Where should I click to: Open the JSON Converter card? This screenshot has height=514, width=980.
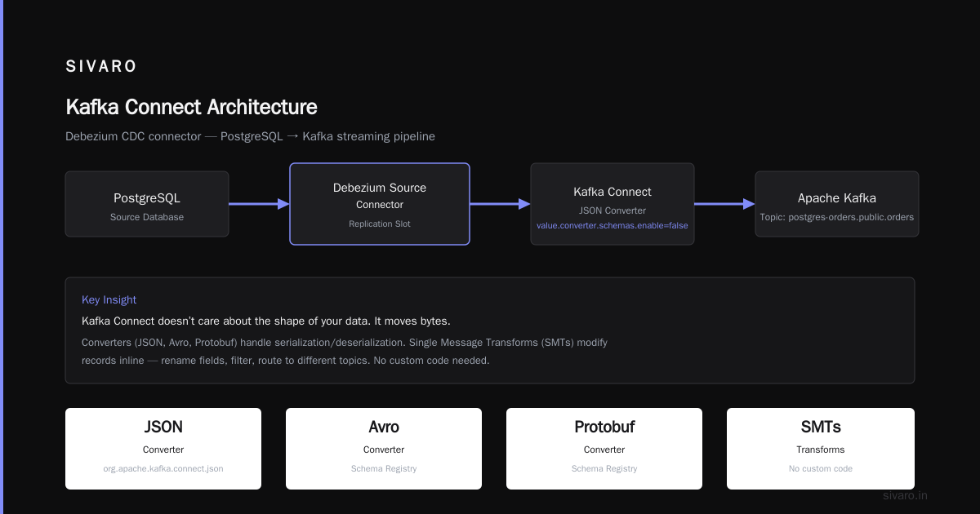point(163,449)
